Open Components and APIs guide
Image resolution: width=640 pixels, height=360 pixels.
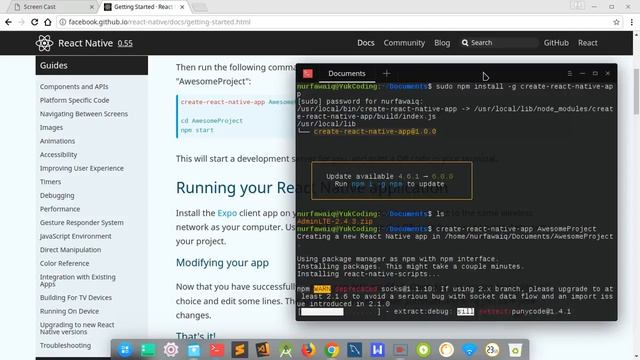pyautogui.click(x=74, y=87)
